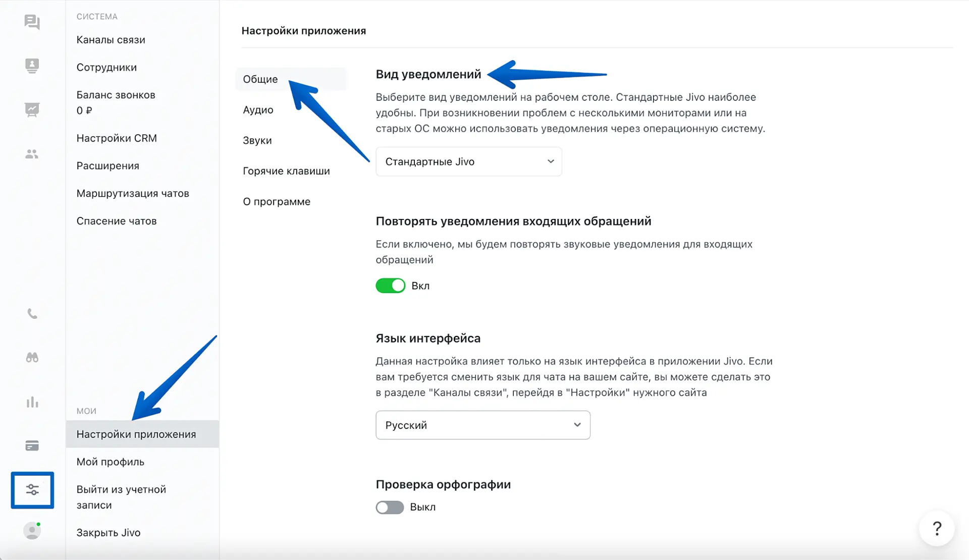Click "Выйти из учетной записи" link
The height and width of the screenshot is (560, 969).
(121, 497)
